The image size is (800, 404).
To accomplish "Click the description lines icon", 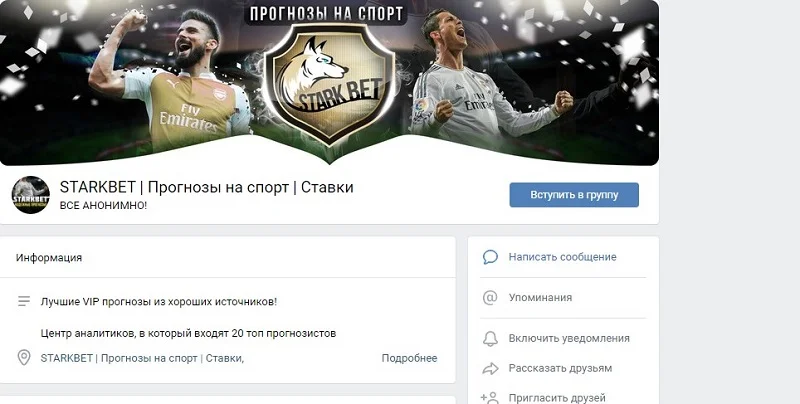I will [24, 301].
